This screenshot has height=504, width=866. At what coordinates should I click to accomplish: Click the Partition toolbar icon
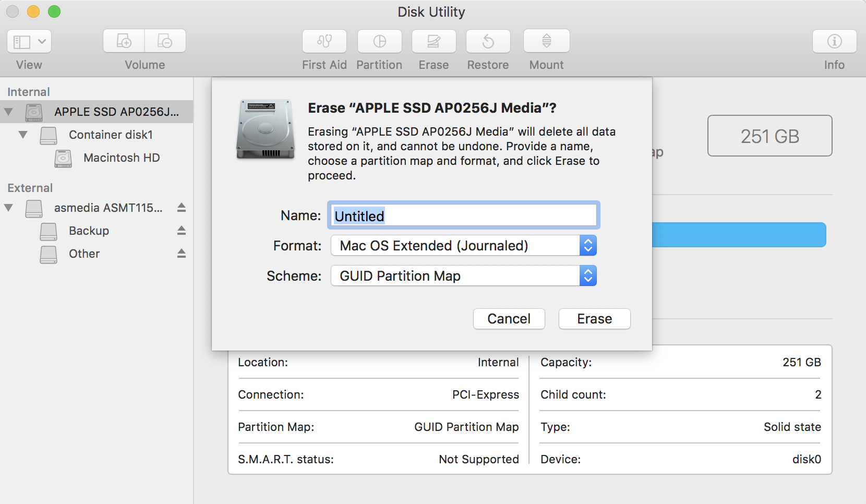coord(379,41)
